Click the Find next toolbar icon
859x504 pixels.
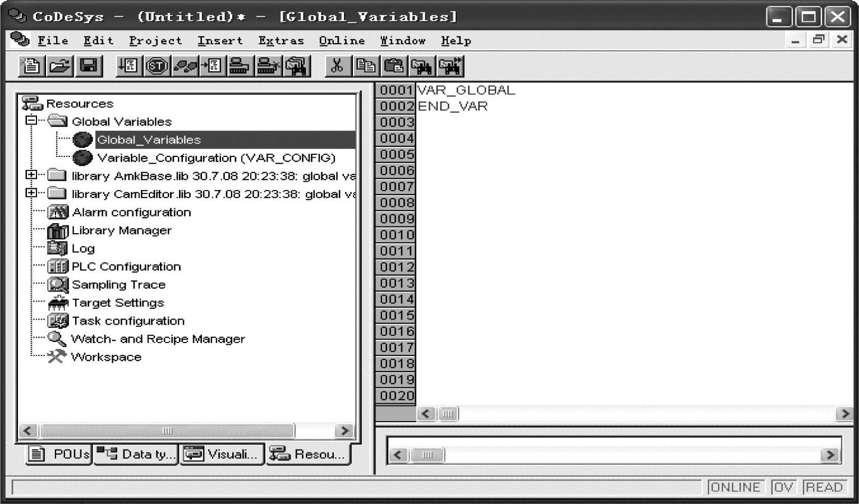(x=450, y=66)
